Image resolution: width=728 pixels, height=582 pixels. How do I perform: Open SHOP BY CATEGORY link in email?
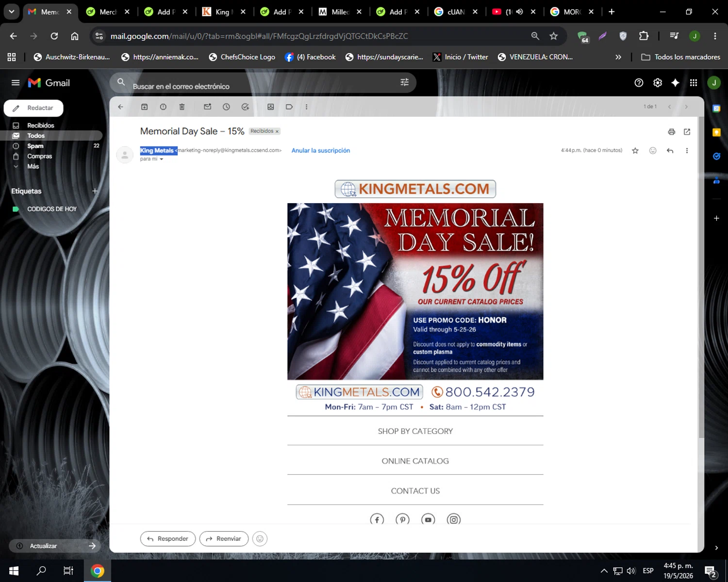tap(415, 431)
